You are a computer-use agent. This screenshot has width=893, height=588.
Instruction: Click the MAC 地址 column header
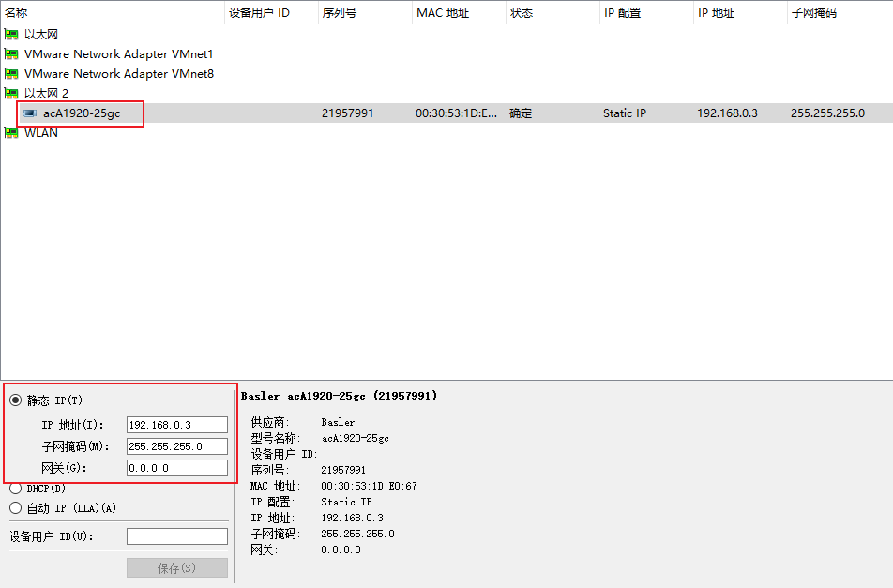pyautogui.click(x=443, y=12)
